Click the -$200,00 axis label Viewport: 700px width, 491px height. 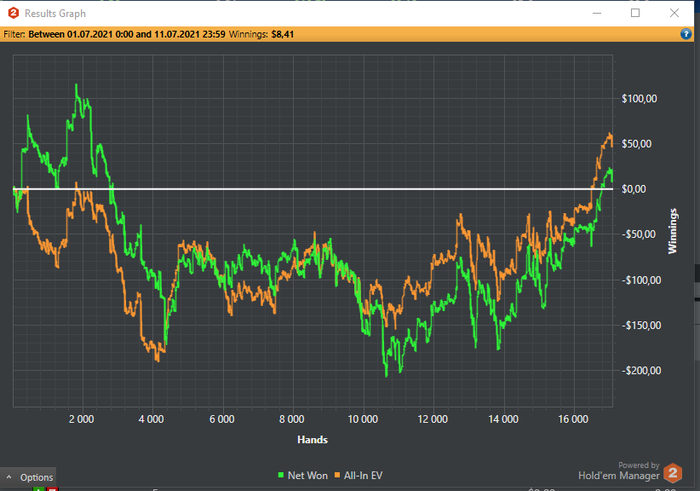click(641, 370)
